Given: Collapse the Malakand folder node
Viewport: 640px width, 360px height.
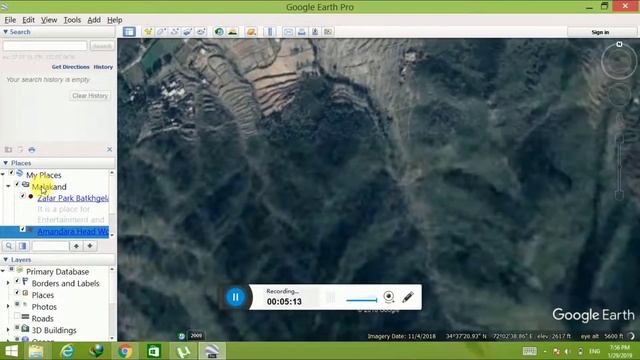Looking at the screenshot, I should 8,186.
